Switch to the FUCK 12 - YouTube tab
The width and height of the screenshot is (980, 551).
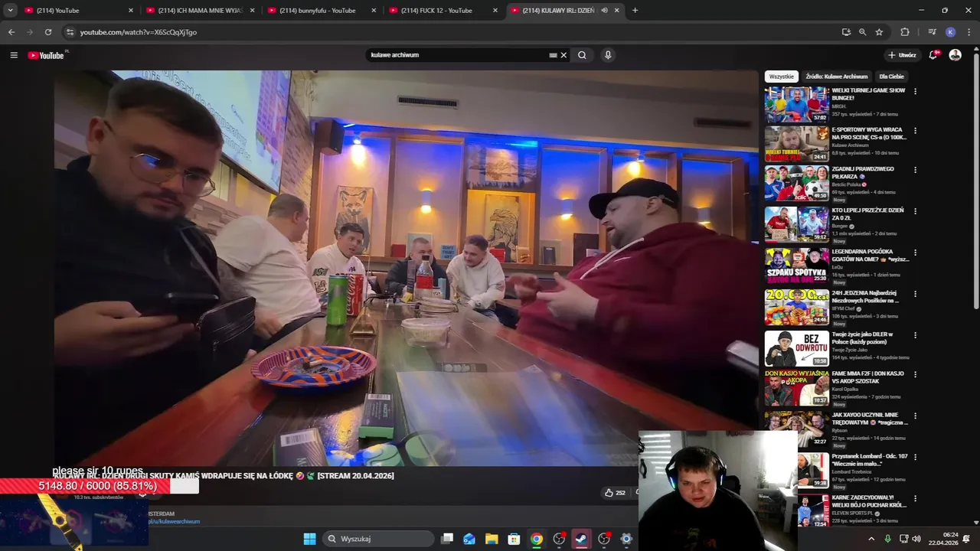[x=443, y=11]
